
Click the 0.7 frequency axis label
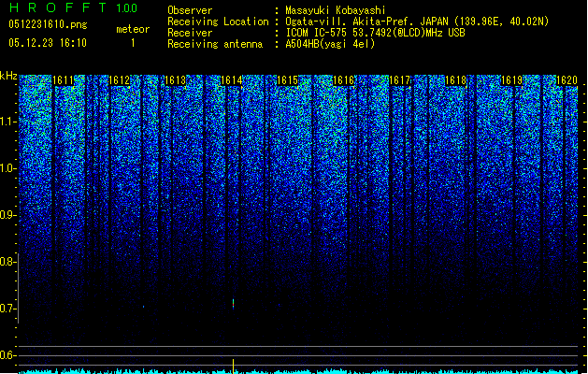tap(8, 309)
